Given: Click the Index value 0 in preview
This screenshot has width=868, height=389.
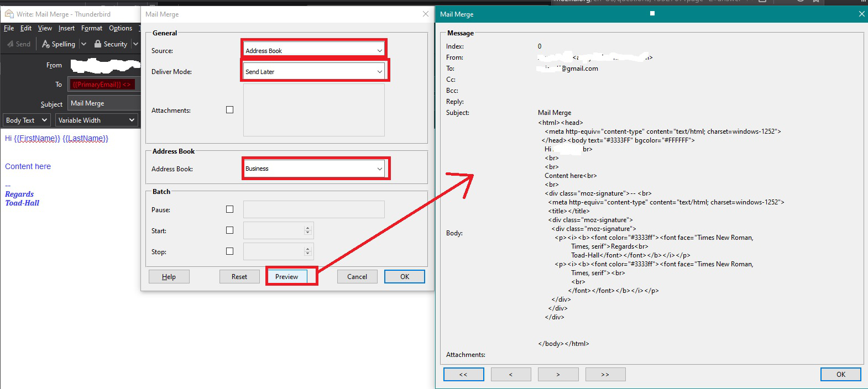Looking at the screenshot, I should (x=540, y=46).
